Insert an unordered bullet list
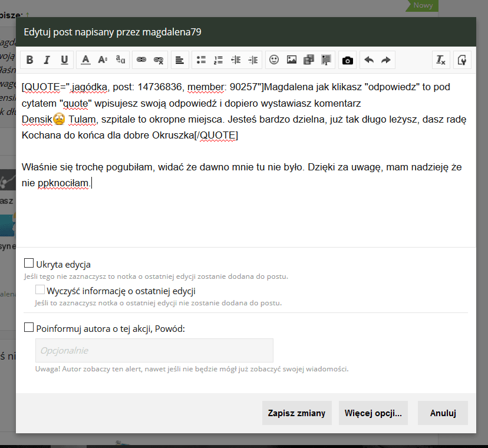This screenshot has width=488, height=448. click(201, 60)
